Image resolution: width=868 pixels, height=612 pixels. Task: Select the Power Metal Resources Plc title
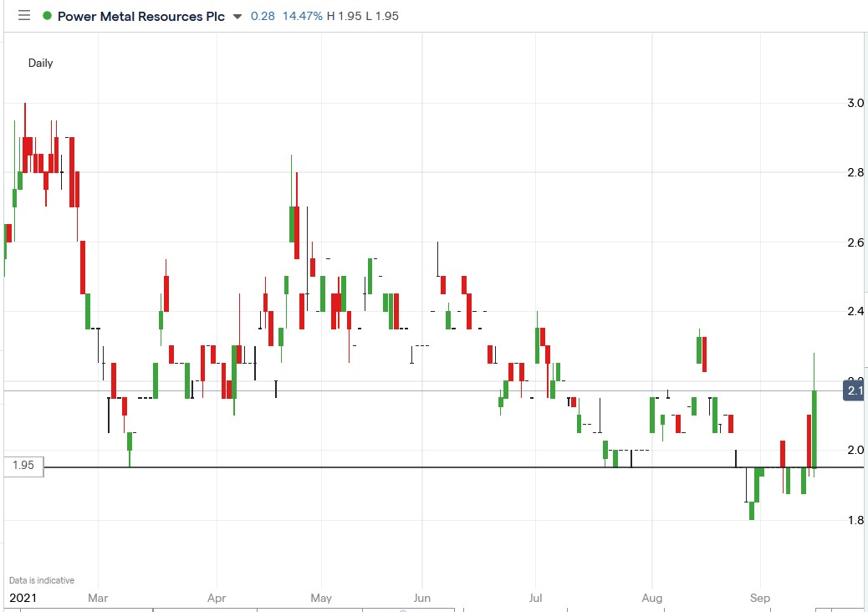(139, 15)
